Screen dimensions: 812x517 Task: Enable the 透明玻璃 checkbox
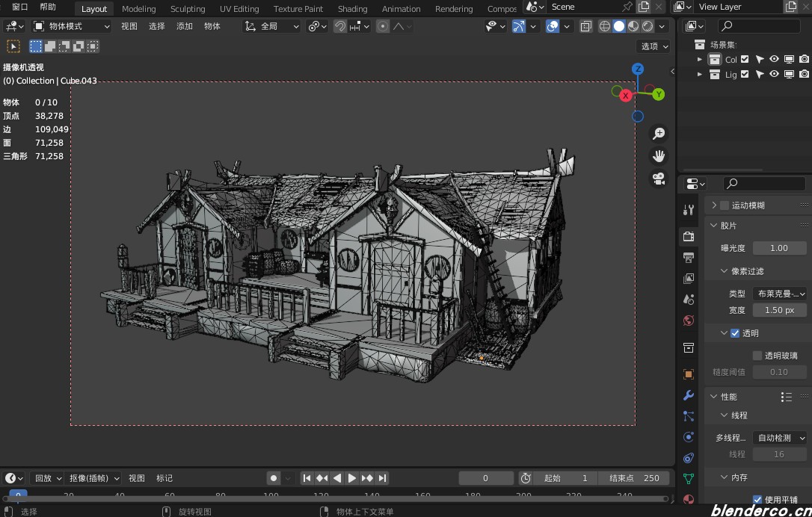point(757,356)
